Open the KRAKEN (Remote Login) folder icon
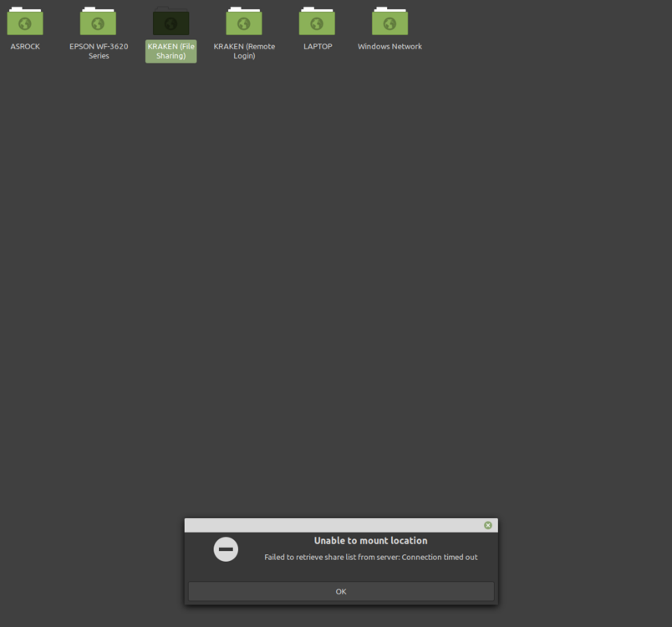 coord(244,21)
